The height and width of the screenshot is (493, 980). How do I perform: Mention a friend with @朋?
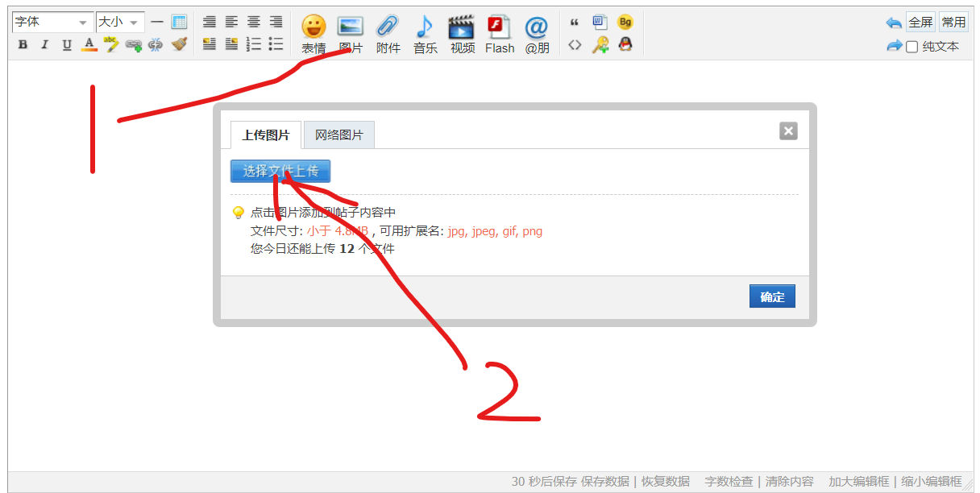pos(537,35)
